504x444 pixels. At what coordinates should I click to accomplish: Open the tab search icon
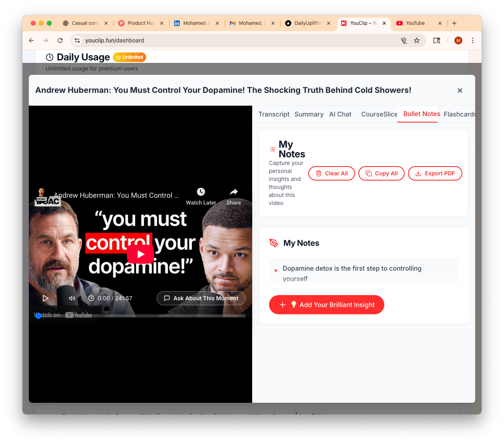pyautogui.click(x=437, y=40)
